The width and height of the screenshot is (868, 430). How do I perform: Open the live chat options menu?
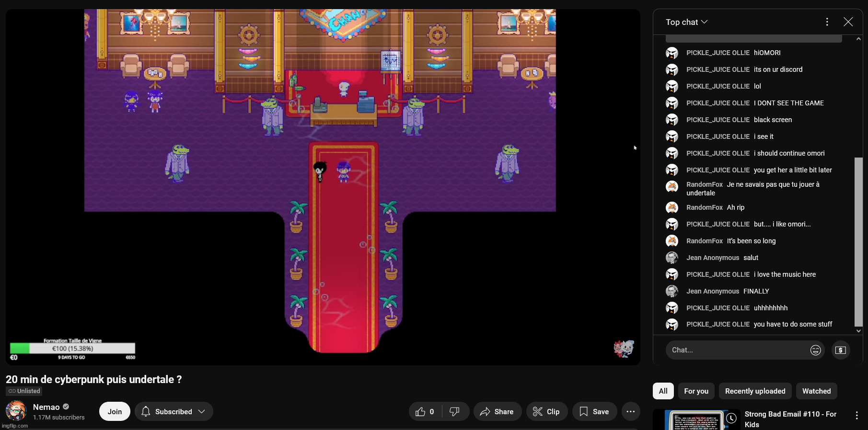point(827,22)
